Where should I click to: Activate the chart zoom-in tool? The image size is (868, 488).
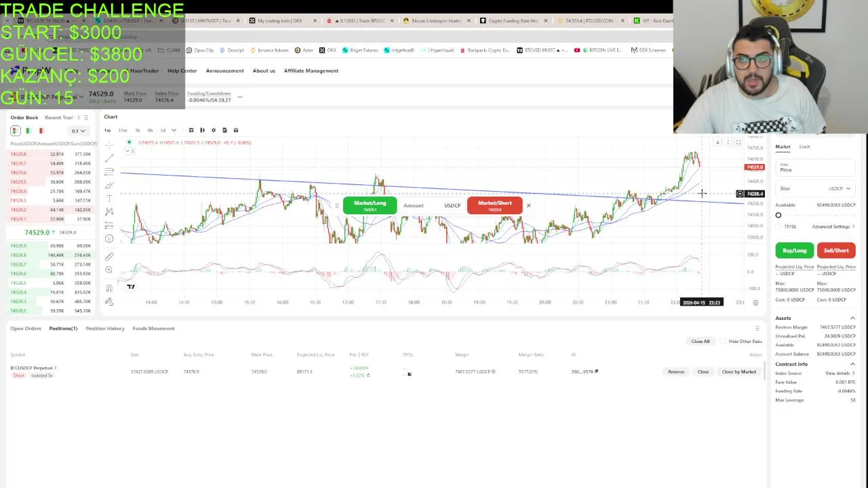109,270
